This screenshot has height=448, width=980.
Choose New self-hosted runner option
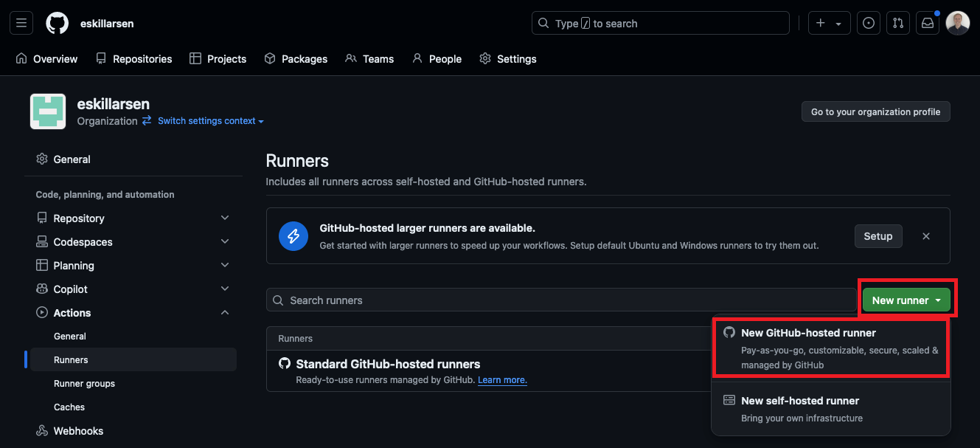(831, 409)
